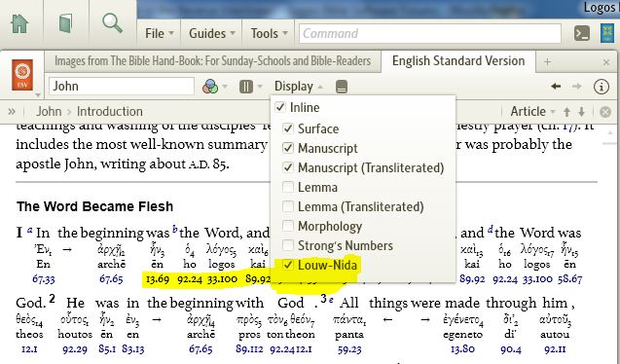Click the Greek word πάντα

(x=349, y=320)
